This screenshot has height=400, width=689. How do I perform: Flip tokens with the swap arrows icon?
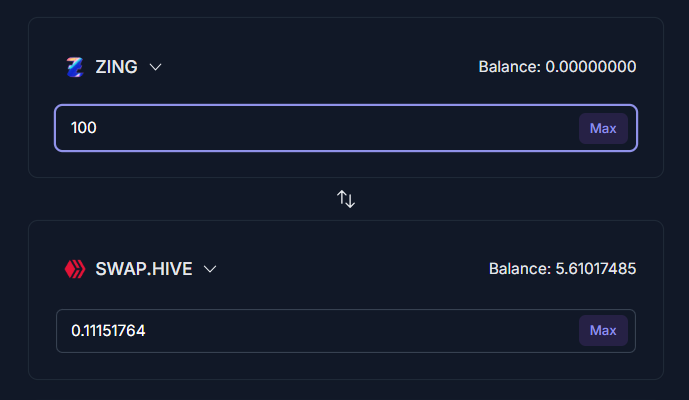pos(346,199)
